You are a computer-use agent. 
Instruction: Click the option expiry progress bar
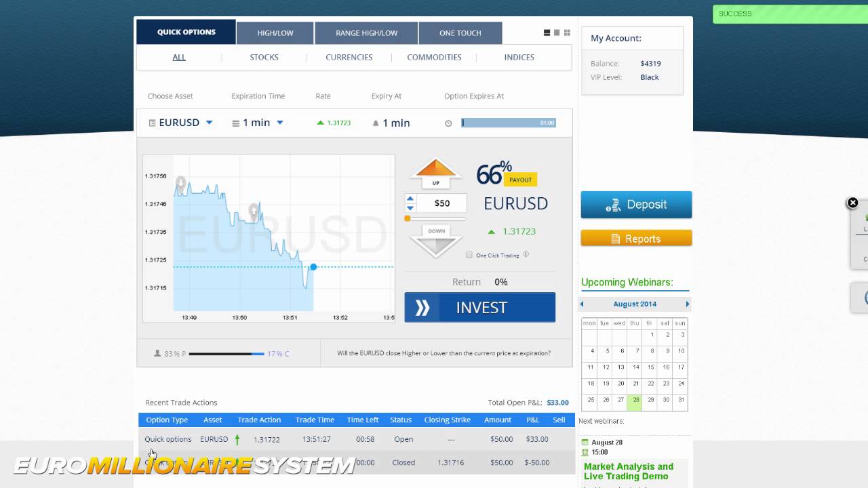(x=509, y=123)
